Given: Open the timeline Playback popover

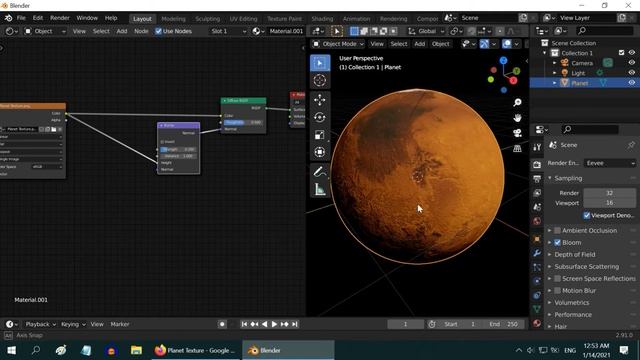Looking at the screenshot, I should [x=40, y=324].
